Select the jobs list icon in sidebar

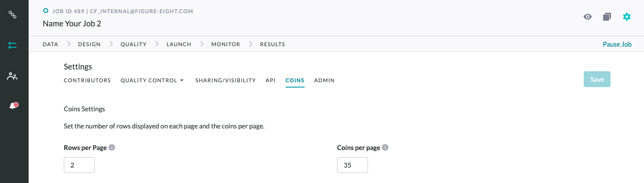coord(13,45)
